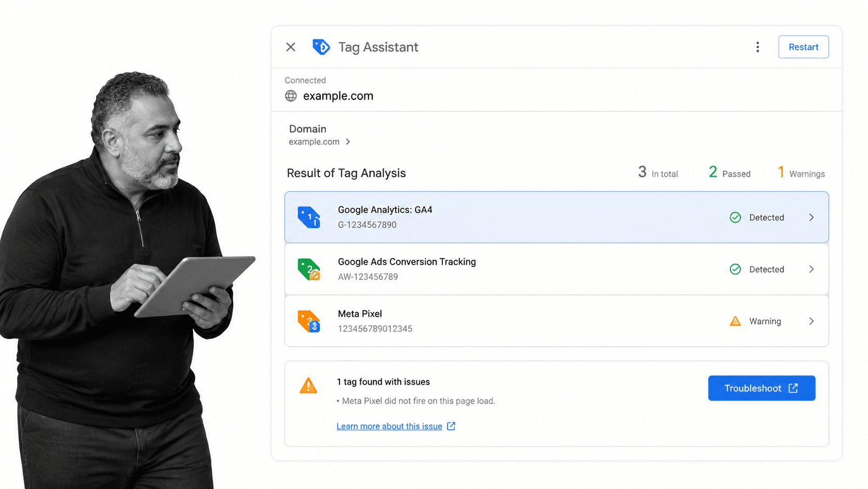The height and width of the screenshot is (489, 868).
Task: Click the green check icon for GA4 Detected
Action: [x=735, y=217]
